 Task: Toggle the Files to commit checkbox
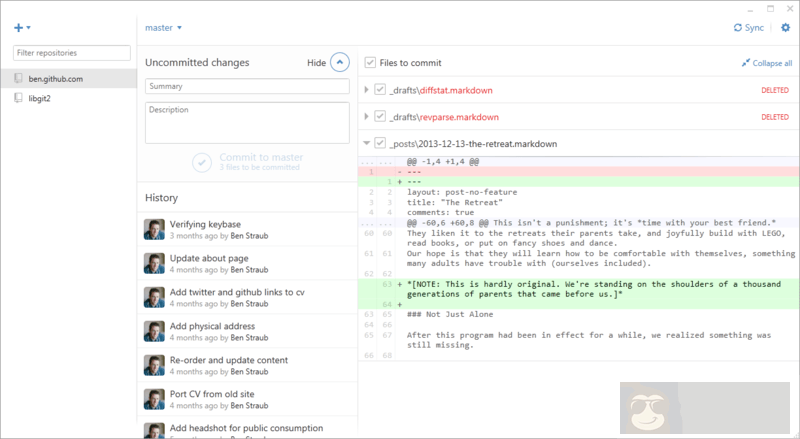coord(371,63)
